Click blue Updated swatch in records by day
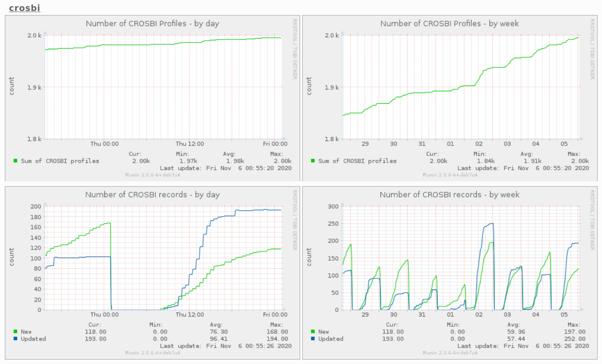Image resolution: width=602 pixels, height=364 pixels. 16,339
